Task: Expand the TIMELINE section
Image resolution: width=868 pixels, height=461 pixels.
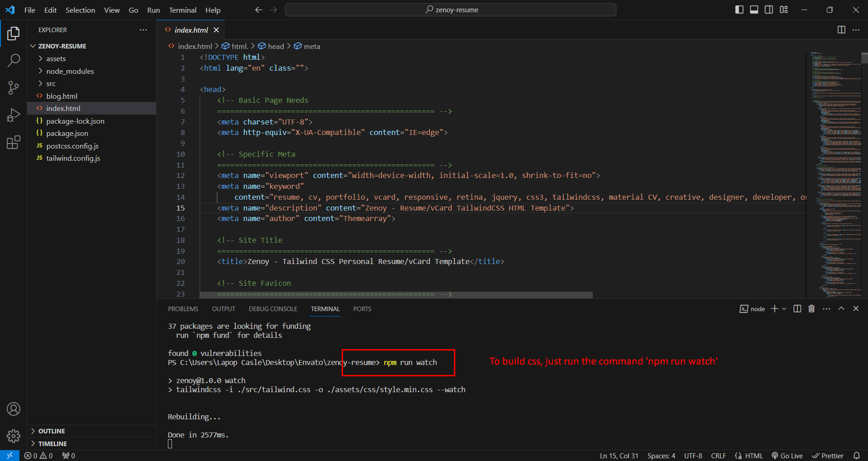Action: [92, 444]
